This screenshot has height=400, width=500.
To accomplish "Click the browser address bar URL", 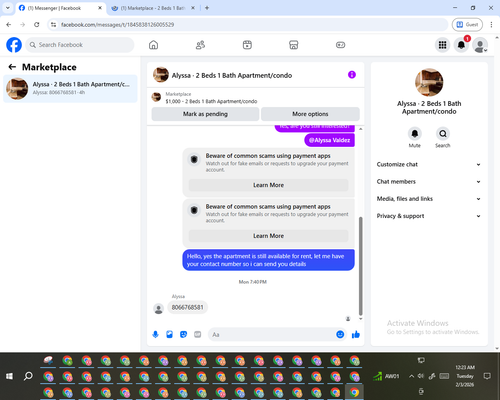I will (117, 25).
